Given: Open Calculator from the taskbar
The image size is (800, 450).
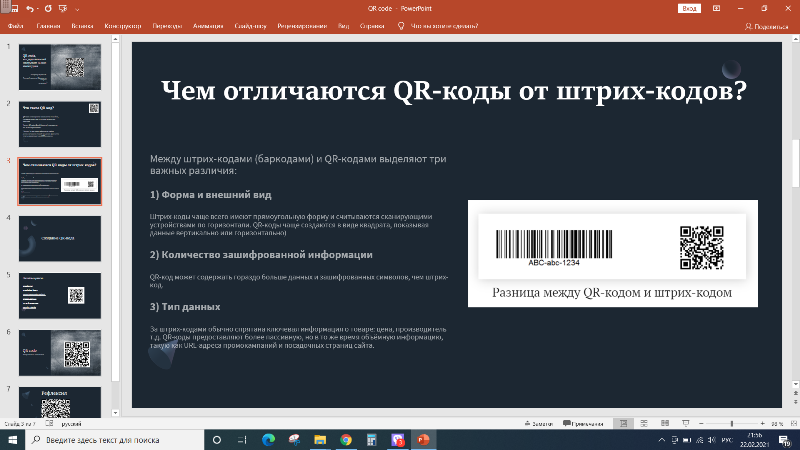Looking at the screenshot, I should (x=371, y=440).
